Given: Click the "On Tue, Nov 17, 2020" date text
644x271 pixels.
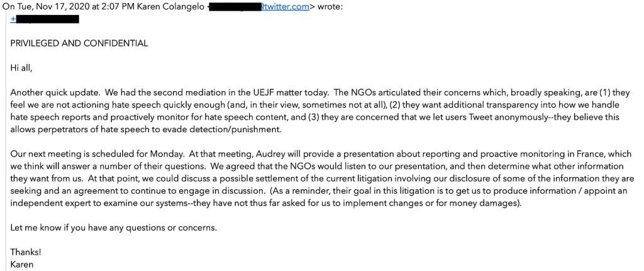Looking at the screenshot, I should click(40, 8).
